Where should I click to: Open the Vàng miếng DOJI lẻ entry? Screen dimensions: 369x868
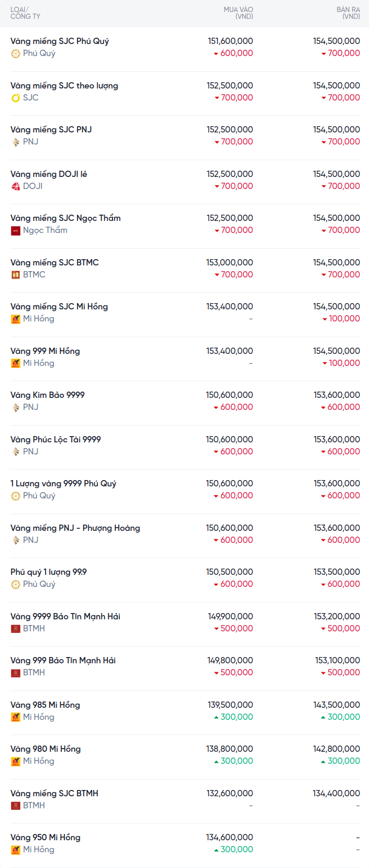click(x=49, y=174)
